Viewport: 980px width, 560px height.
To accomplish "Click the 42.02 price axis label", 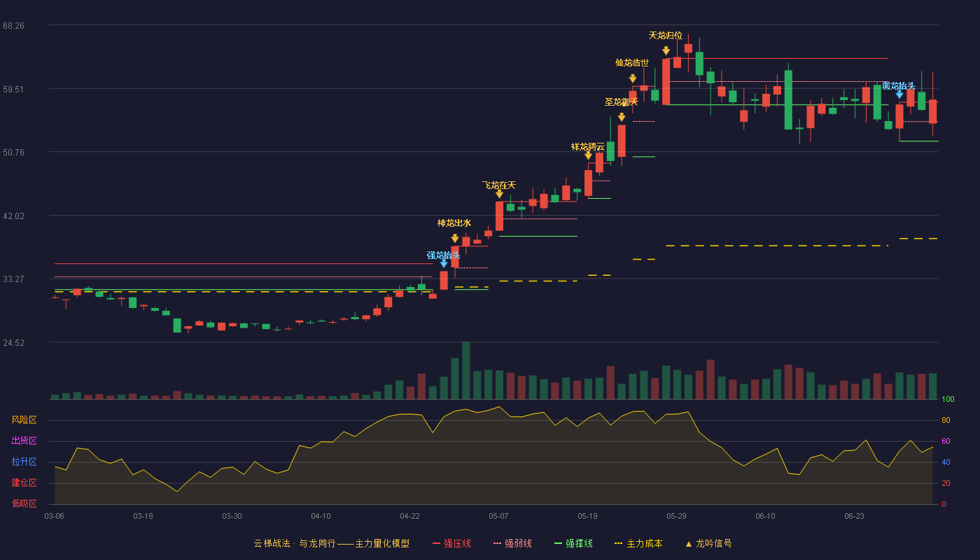I will coord(13,216).
